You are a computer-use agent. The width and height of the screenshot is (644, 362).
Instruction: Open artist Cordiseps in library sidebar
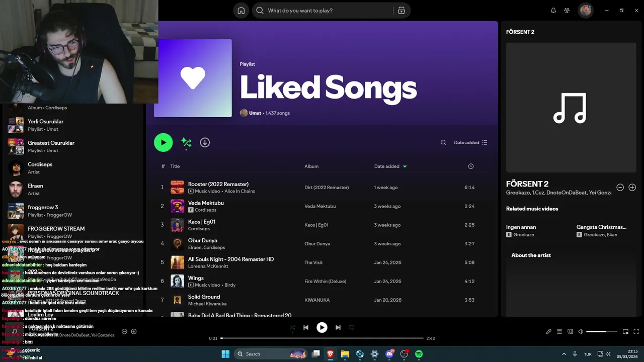tap(73, 168)
